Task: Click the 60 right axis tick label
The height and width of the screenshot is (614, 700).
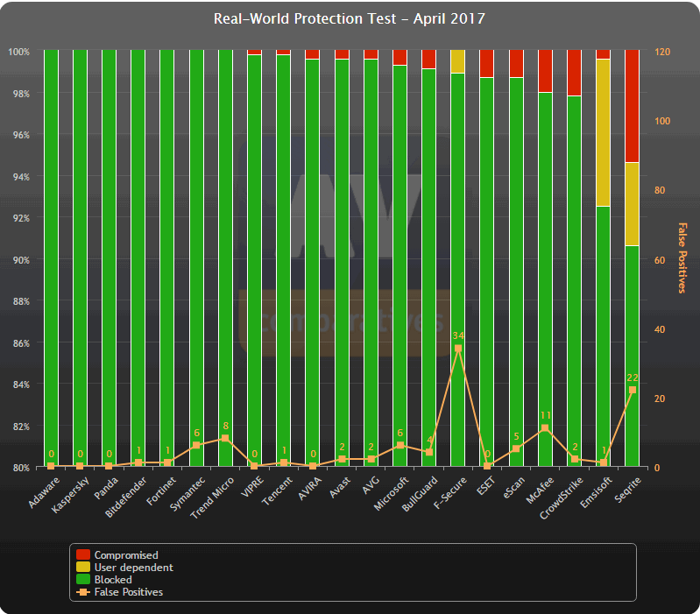Action: 660,259
